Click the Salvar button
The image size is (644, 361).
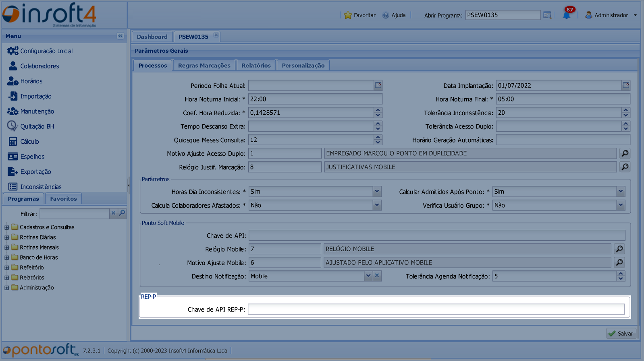(621, 334)
